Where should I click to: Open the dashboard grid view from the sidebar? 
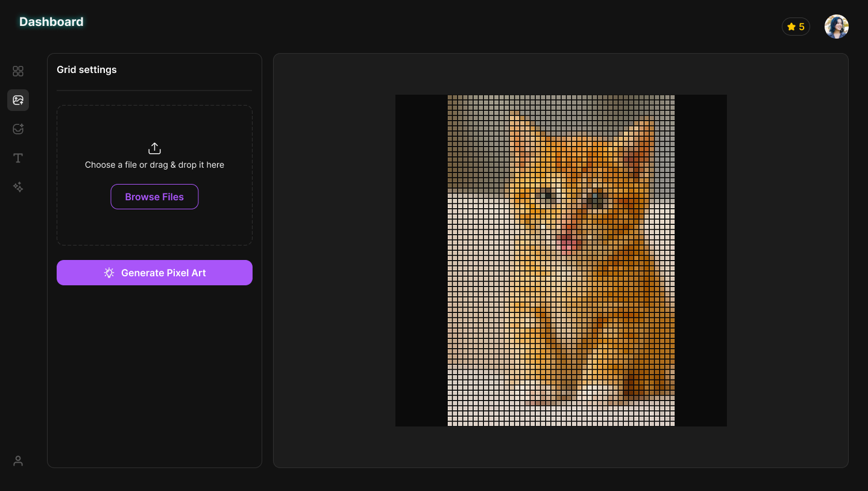[18, 71]
